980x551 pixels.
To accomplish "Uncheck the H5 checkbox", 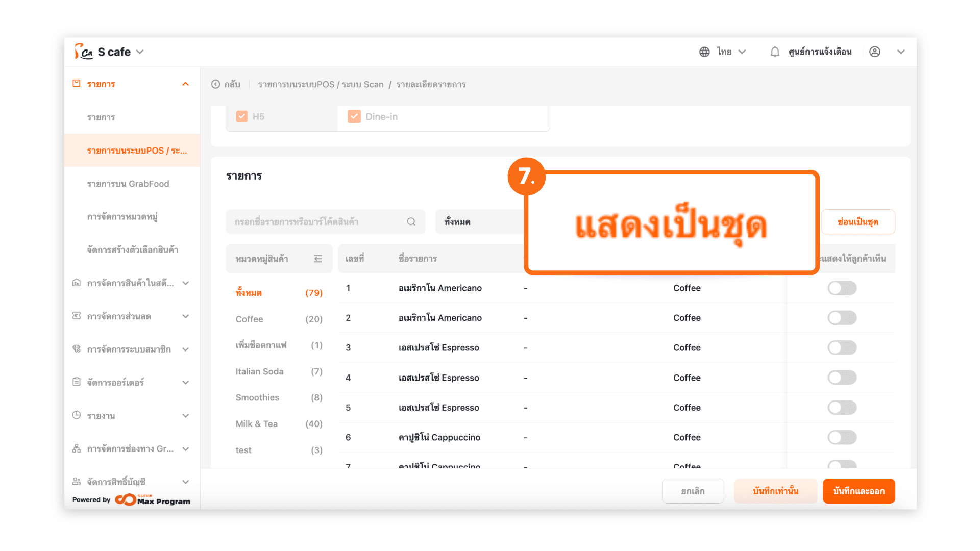I will pos(242,116).
